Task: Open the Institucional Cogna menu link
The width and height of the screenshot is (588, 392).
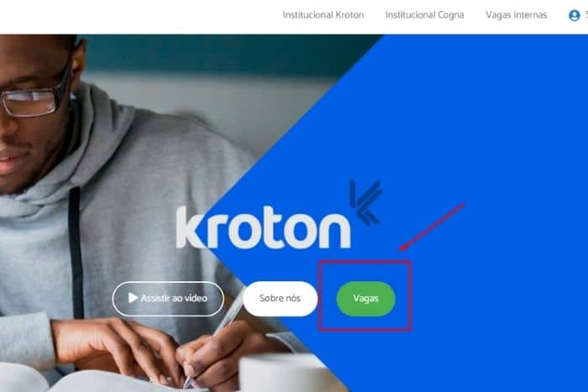Action: 424,15
